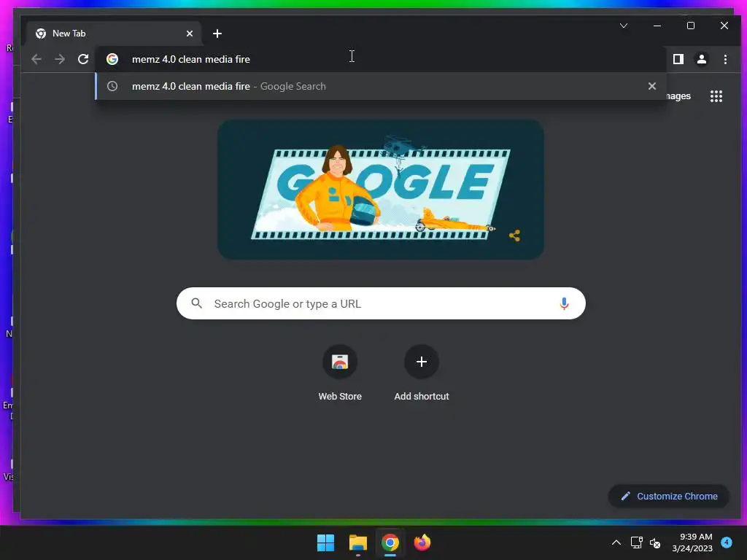Go forward using the forward arrow
This screenshot has width=747, height=560.
point(60,59)
